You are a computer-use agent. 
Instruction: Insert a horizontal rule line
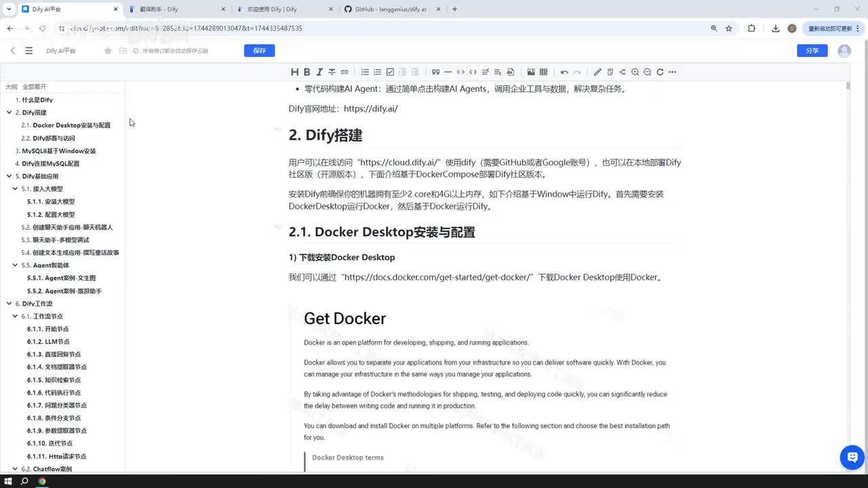(x=448, y=72)
